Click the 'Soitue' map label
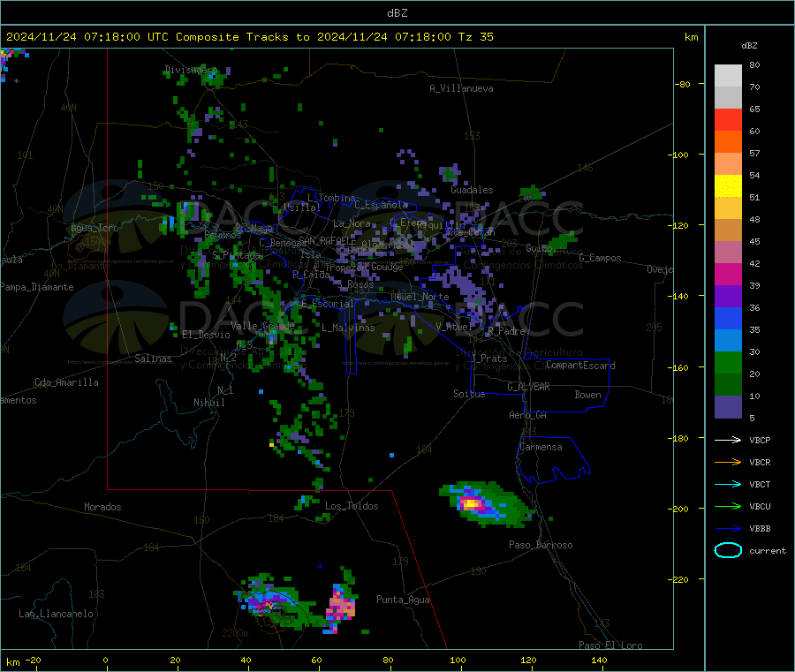The image size is (795, 672). click(470, 394)
